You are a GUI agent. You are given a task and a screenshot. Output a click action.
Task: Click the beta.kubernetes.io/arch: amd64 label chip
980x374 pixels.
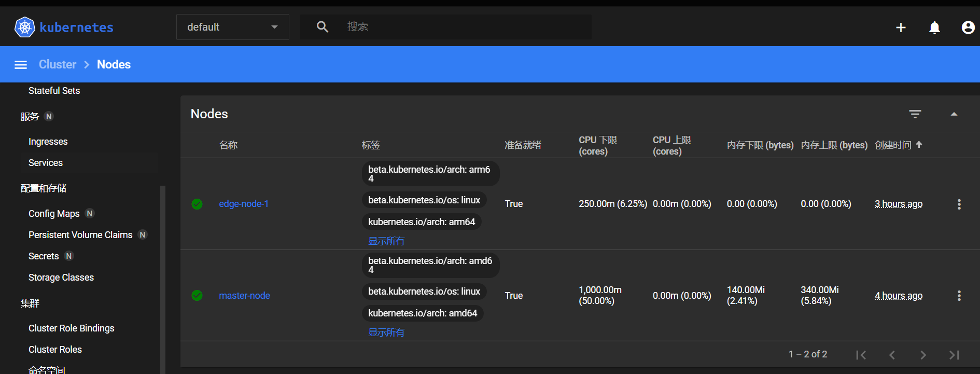tap(430, 265)
